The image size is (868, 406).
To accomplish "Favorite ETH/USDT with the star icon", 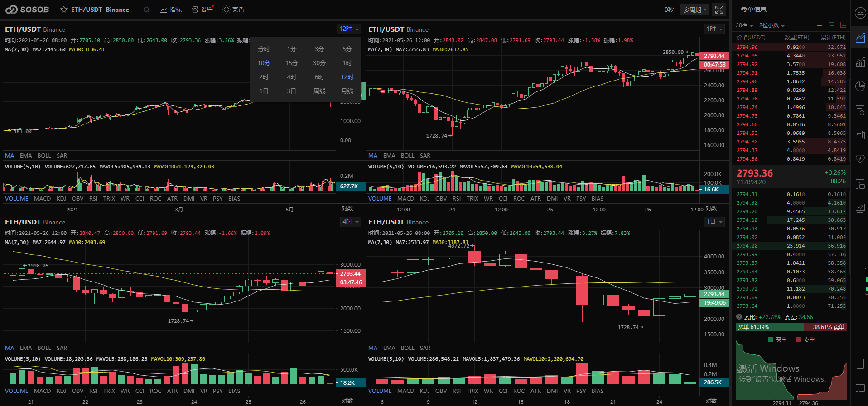I will (x=64, y=10).
